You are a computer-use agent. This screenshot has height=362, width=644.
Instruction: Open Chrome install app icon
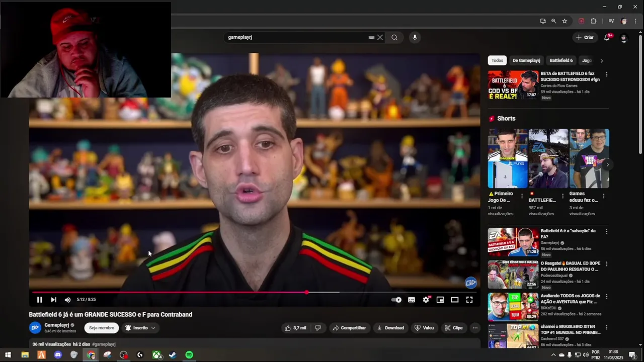click(543, 21)
